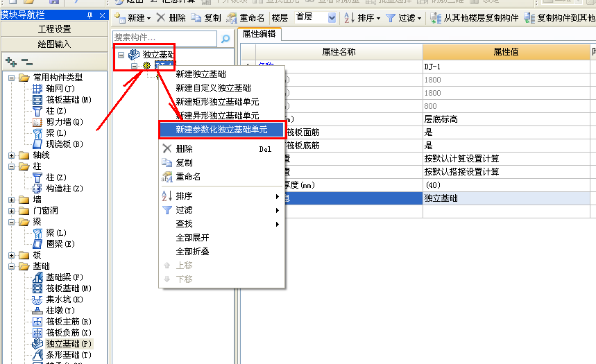This screenshot has height=364, width=596.
Task: Click 从其他楼层复制构件 button
Action: pos(475,18)
